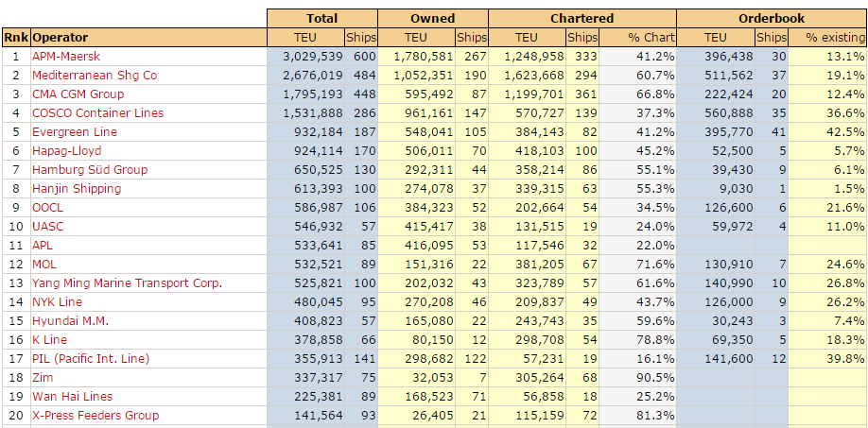Select Evergreen Line total TEU 932,184
Image resolution: width=868 pixels, height=428 pixels.
pyautogui.click(x=319, y=132)
